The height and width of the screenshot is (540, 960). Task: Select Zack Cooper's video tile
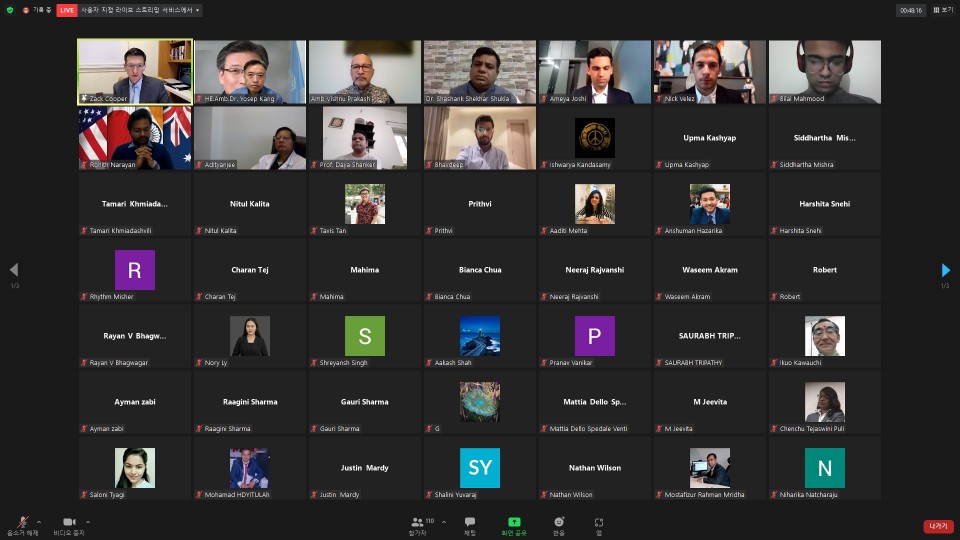135,72
